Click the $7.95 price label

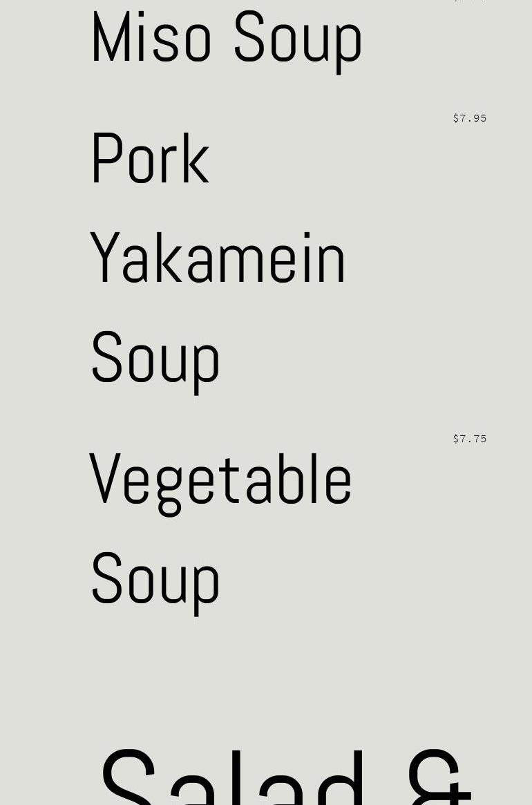470,118
